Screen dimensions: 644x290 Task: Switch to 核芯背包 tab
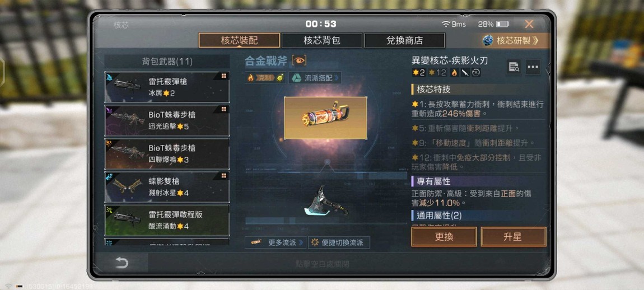pyautogui.click(x=322, y=40)
